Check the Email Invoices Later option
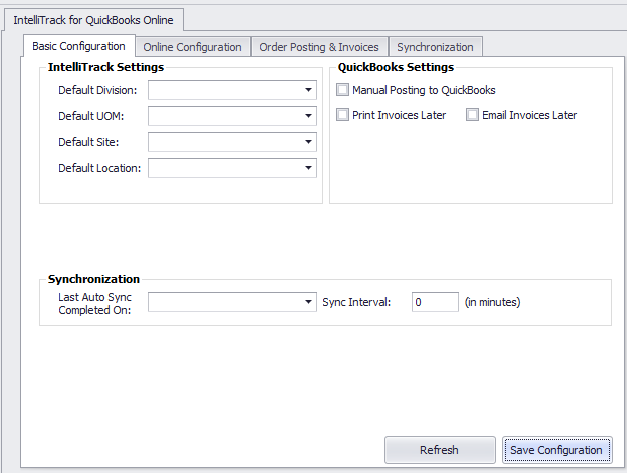 472,115
